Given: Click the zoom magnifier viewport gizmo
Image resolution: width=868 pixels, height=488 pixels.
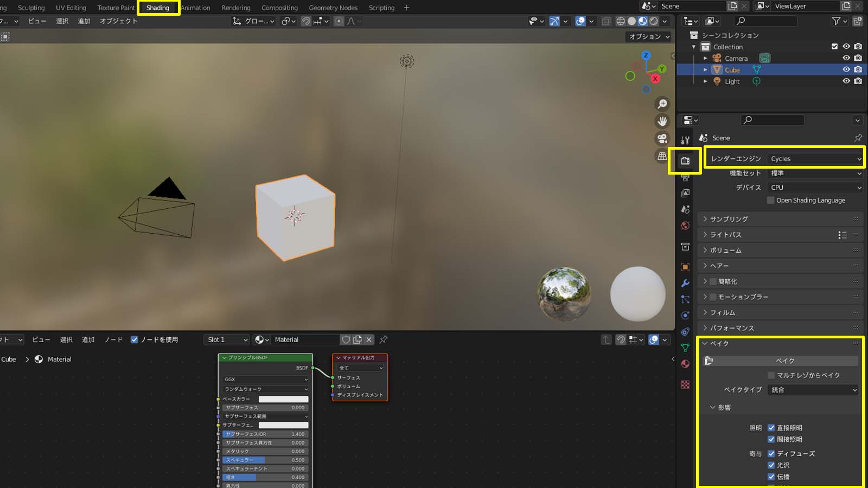Looking at the screenshot, I should pyautogui.click(x=662, y=104).
